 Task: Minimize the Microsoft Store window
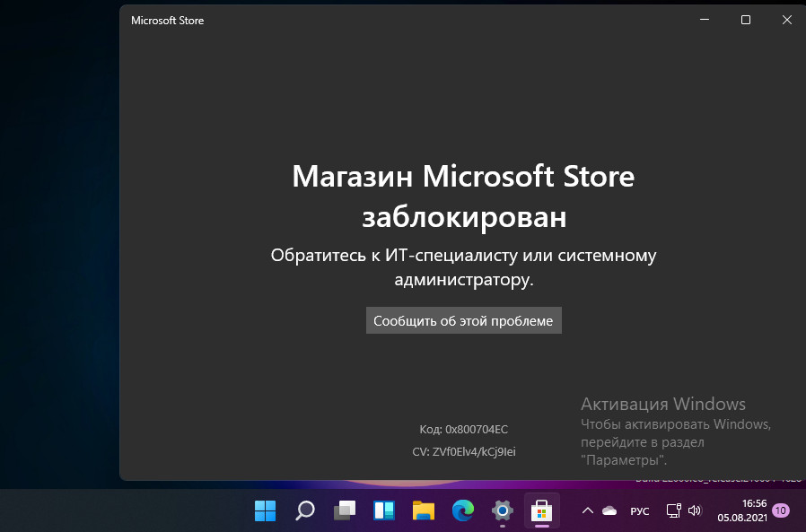click(x=705, y=20)
